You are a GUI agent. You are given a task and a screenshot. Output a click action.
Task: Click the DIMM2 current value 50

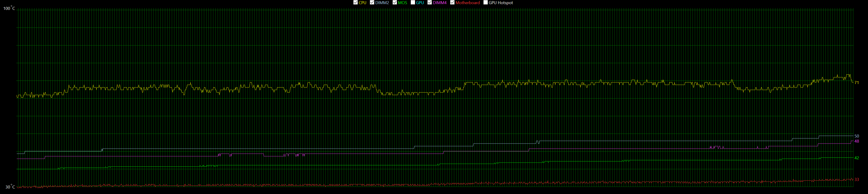pos(857,136)
